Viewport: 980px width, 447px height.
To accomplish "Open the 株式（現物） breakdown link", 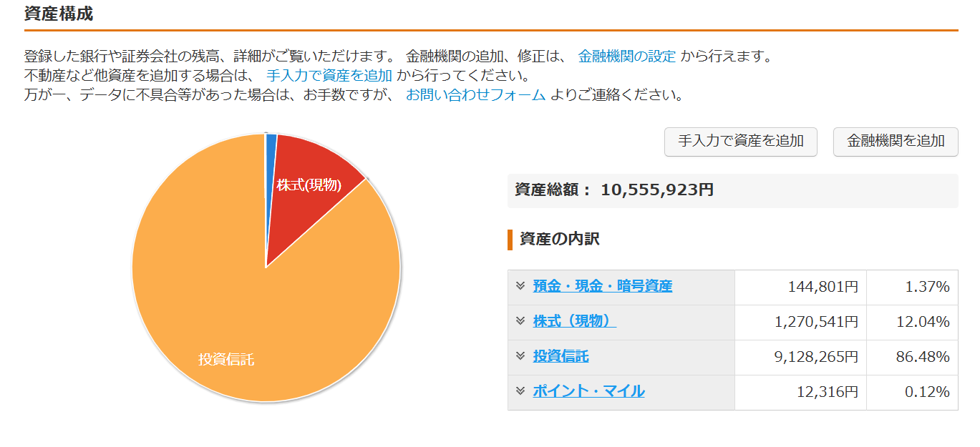I will pos(574,322).
